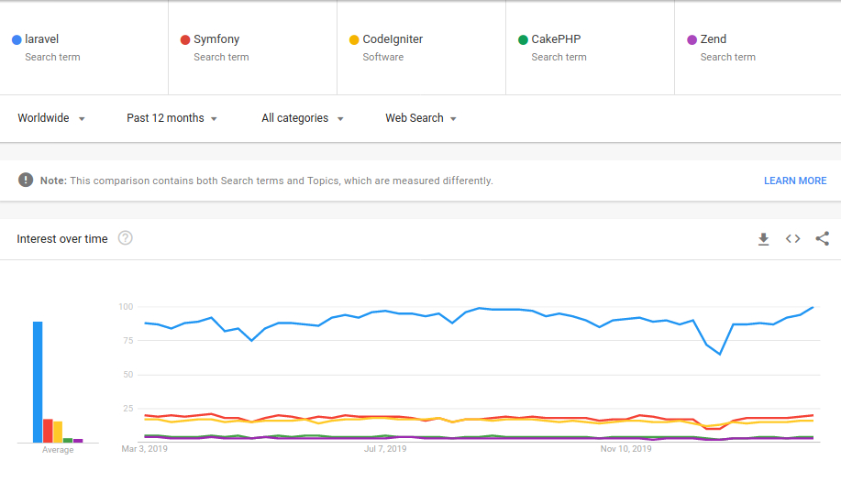Image resolution: width=841 pixels, height=504 pixels.
Task: Follow the LEARN MORE link
Action: coord(795,181)
